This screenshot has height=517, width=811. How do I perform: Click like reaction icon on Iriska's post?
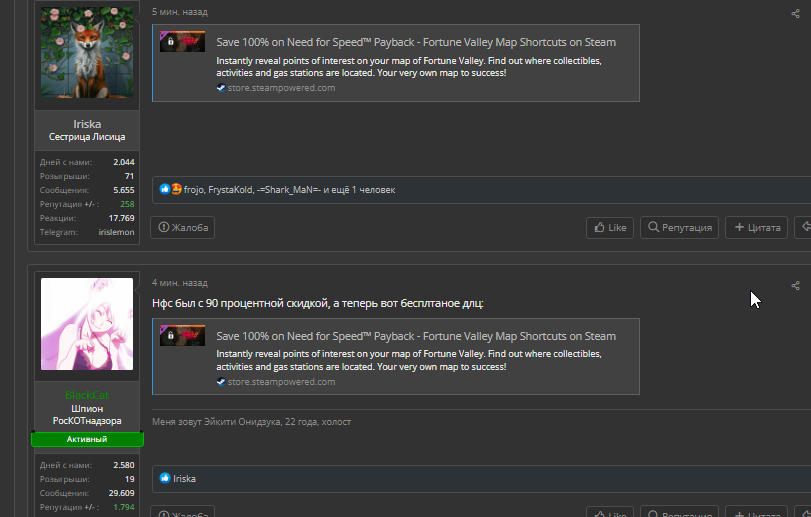tap(164, 189)
